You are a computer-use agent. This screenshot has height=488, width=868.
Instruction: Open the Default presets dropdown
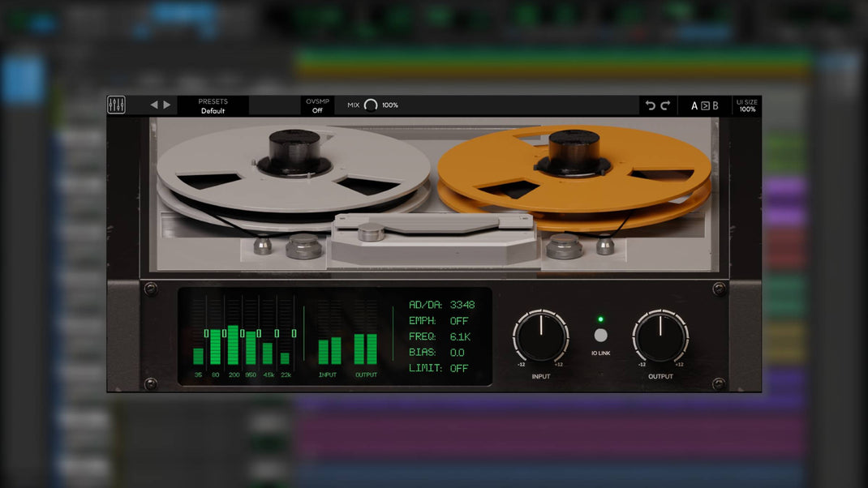214,105
